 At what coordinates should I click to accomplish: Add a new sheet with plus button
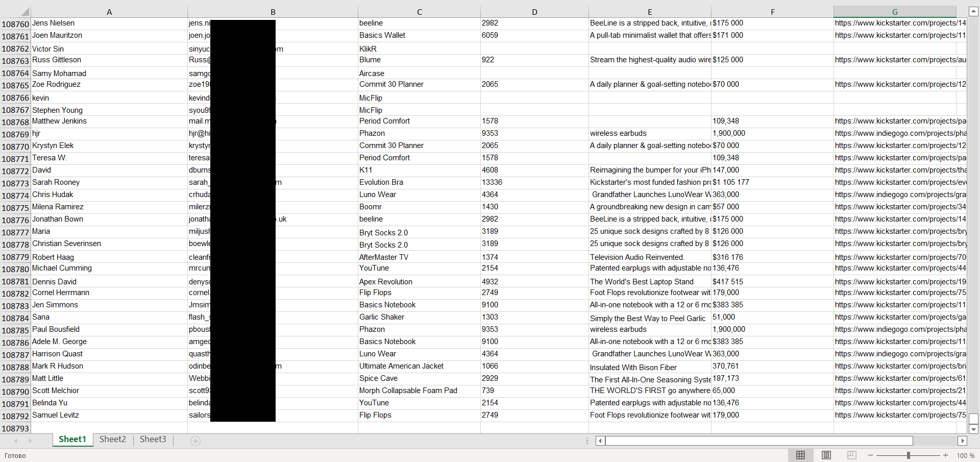(195, 441)
